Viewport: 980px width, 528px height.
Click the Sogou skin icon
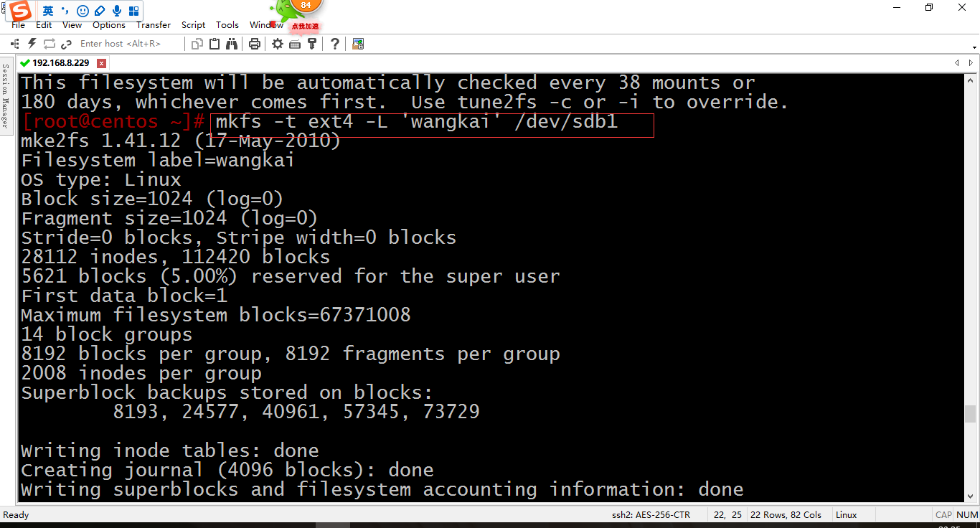pyautogui.click(x=100, y=11)
